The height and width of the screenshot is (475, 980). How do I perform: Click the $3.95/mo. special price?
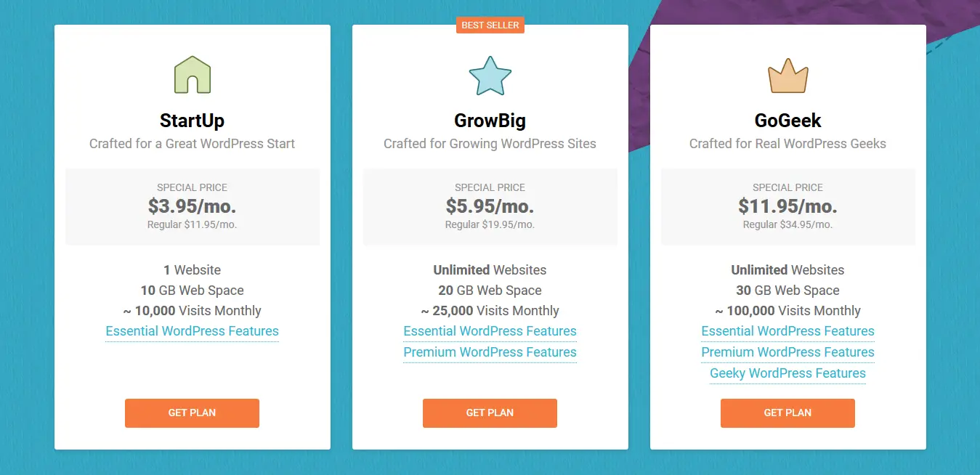click(193, 206)
